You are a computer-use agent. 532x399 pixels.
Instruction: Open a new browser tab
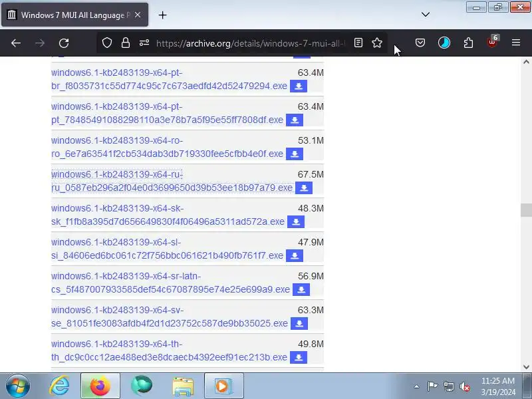162,15
